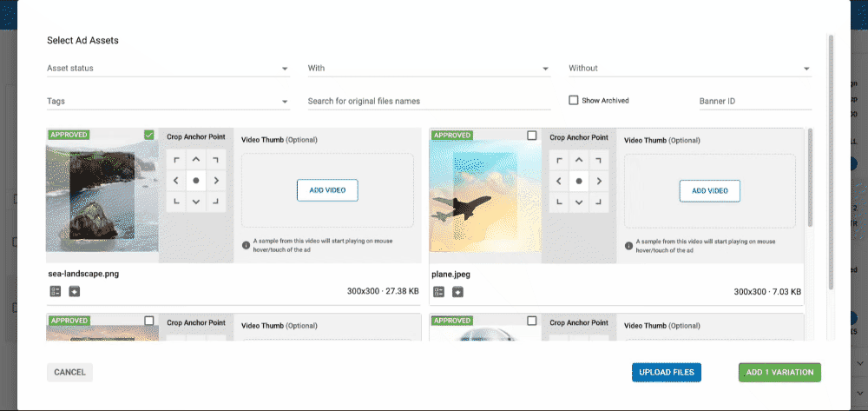Click the info icon in plane.jpeg video section
868x411 pixels.
point(628,245)
